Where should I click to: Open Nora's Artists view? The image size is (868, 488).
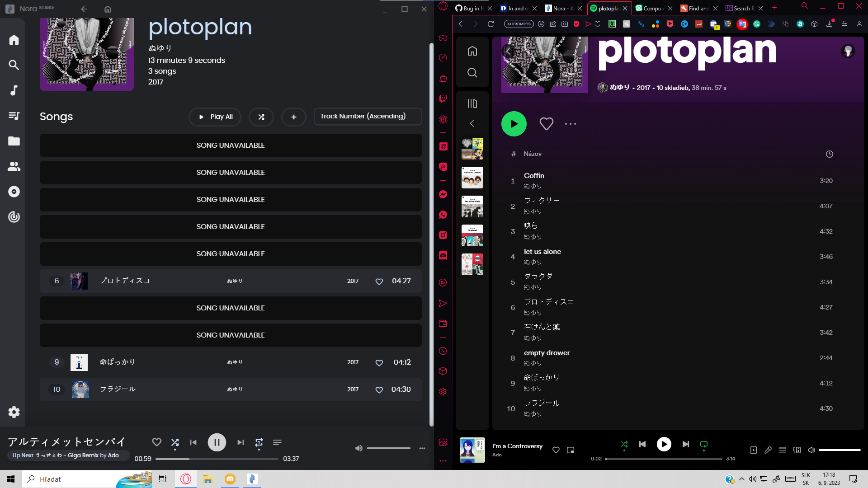point(14,166)
